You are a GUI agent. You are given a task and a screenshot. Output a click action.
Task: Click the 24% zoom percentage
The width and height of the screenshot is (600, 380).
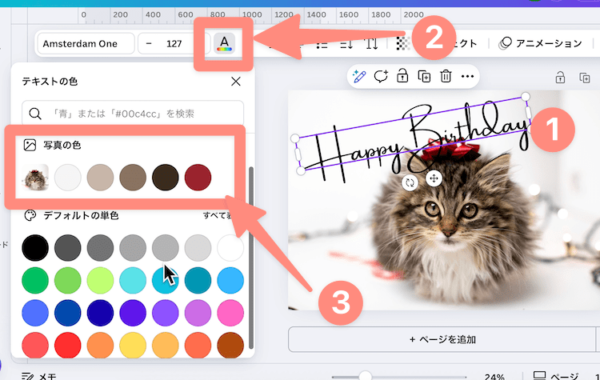tap(494, 377)
